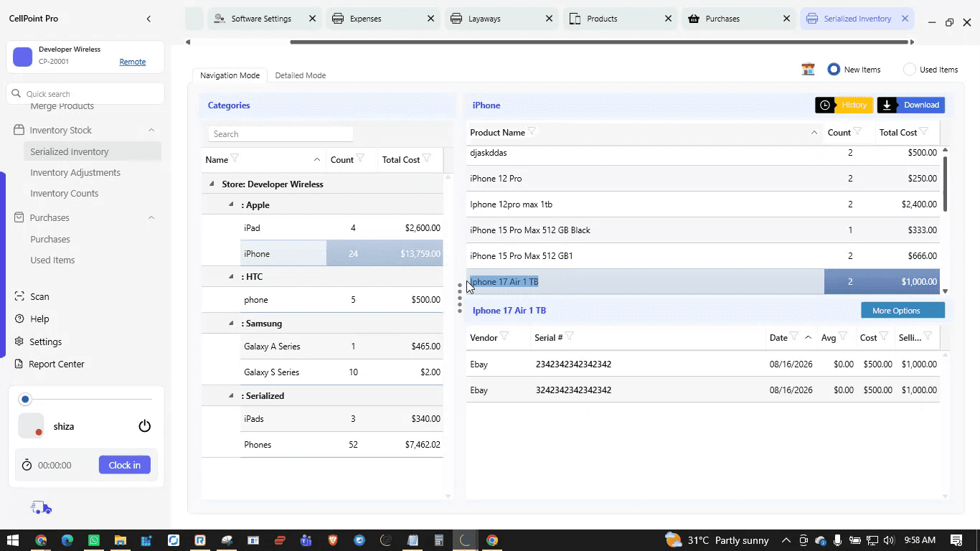Screen dimensions: 980x551
Task: Switch to the Navigation Mode tab
Action: click(x=230, y=75)
